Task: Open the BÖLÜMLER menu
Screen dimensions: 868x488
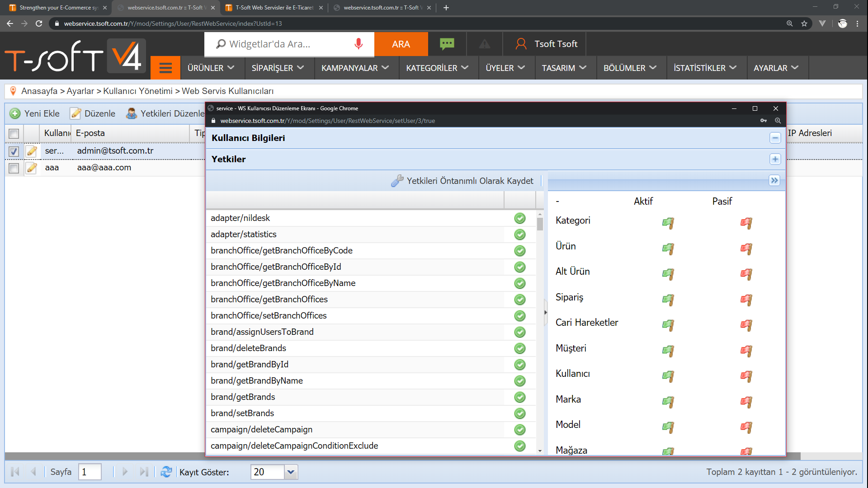Action: 630,68
